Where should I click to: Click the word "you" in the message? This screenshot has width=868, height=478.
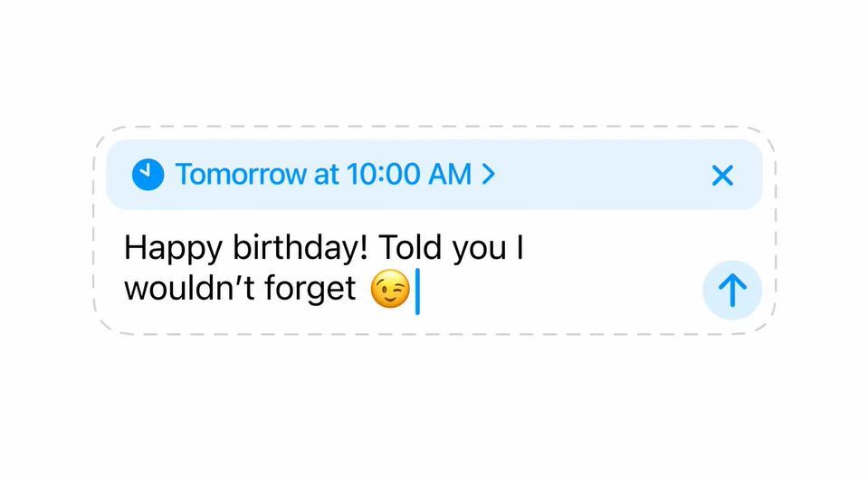(x=479, y=247)
